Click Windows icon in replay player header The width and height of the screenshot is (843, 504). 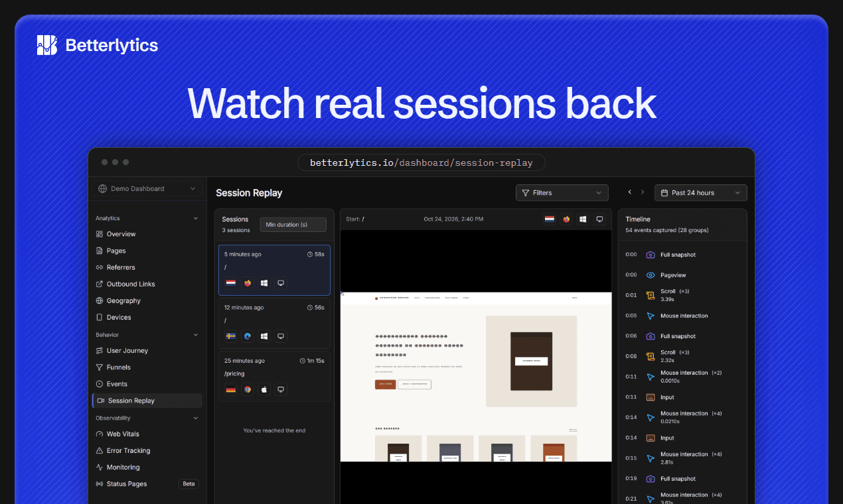click(583, 219)
